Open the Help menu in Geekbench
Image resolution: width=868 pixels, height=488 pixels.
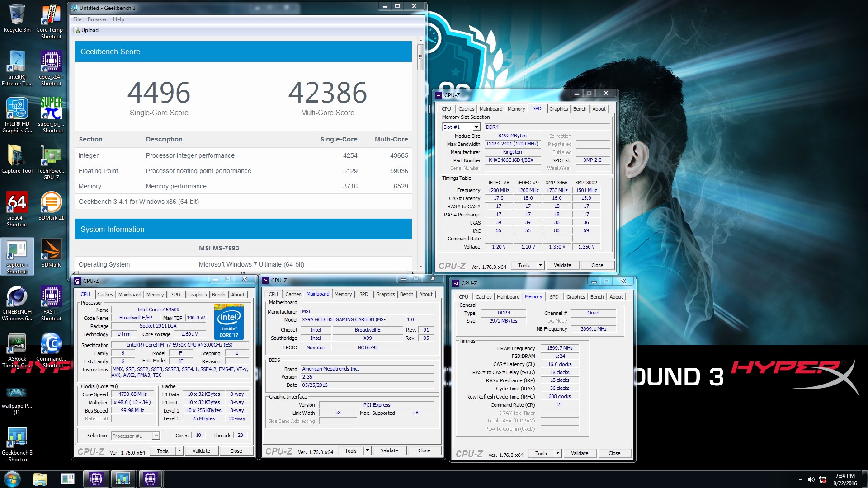pyautogui.click(x=118, y=19)
